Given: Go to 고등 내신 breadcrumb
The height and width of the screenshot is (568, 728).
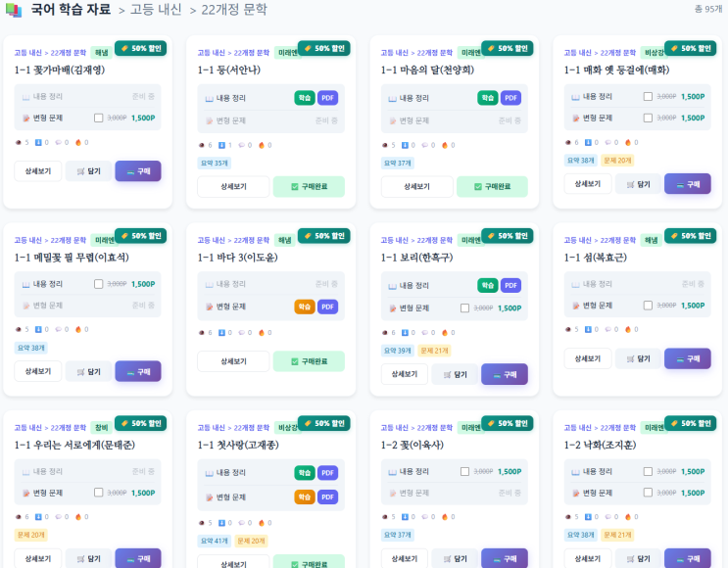Looking at the screenshot, I should point(156,9).
